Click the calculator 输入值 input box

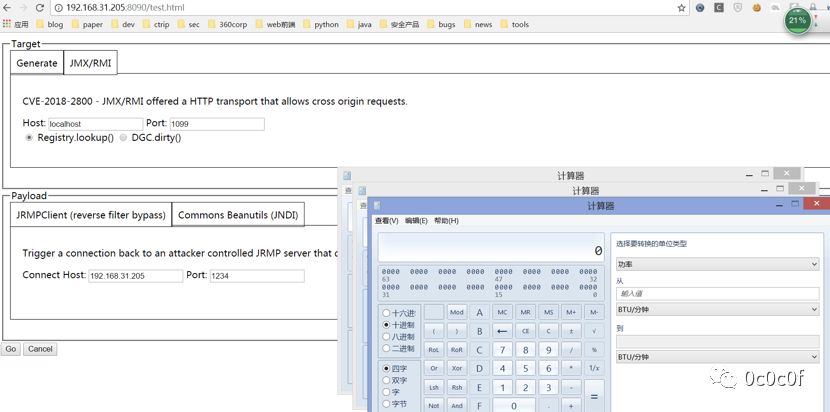[x=717, y=293]
